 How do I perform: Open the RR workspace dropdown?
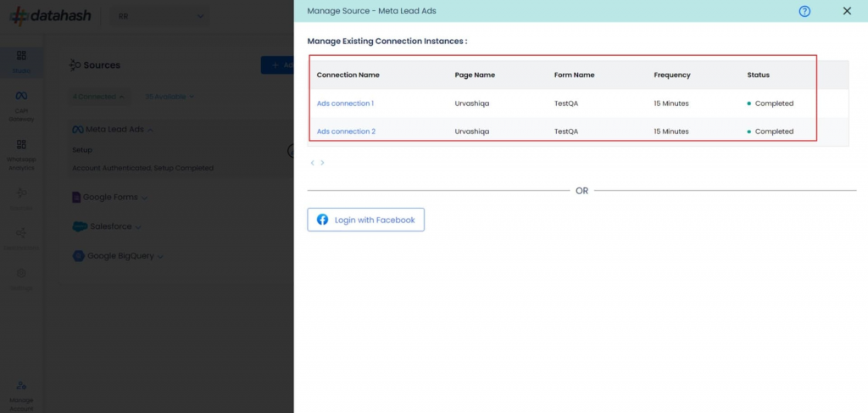point(160,17)
